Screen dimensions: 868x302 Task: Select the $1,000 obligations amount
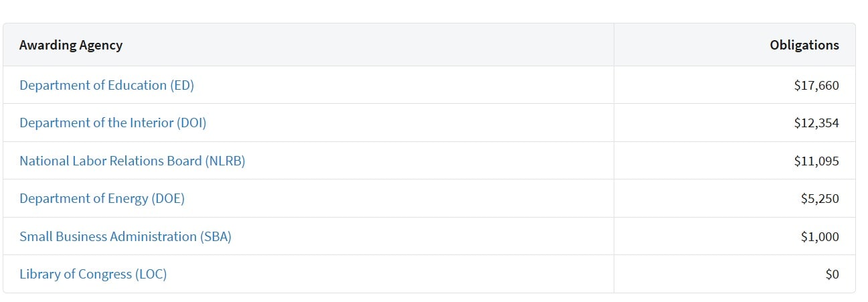click(x=820, y=236)
